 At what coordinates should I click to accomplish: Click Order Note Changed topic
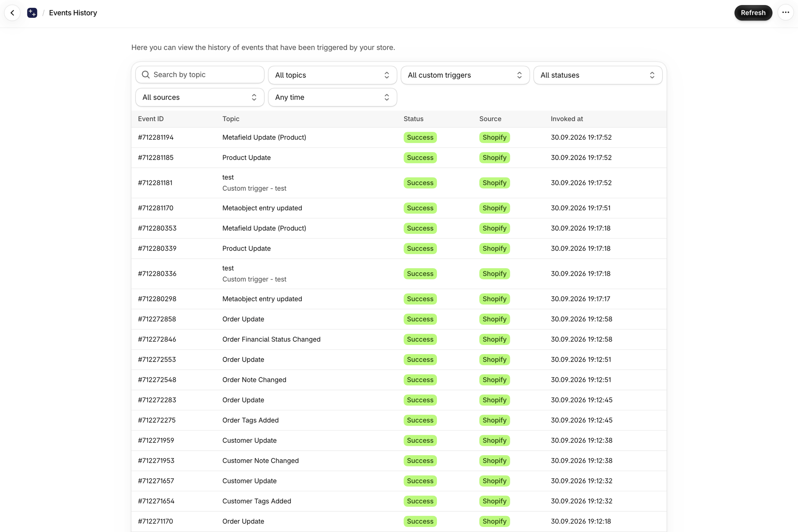pos(254,380)
